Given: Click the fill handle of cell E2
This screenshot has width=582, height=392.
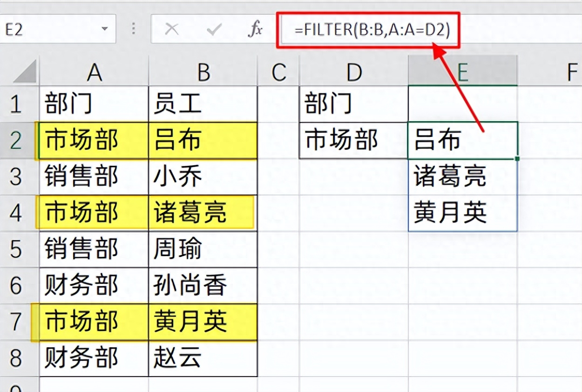Looking at the screenshot, I should (x=517, y=159).
